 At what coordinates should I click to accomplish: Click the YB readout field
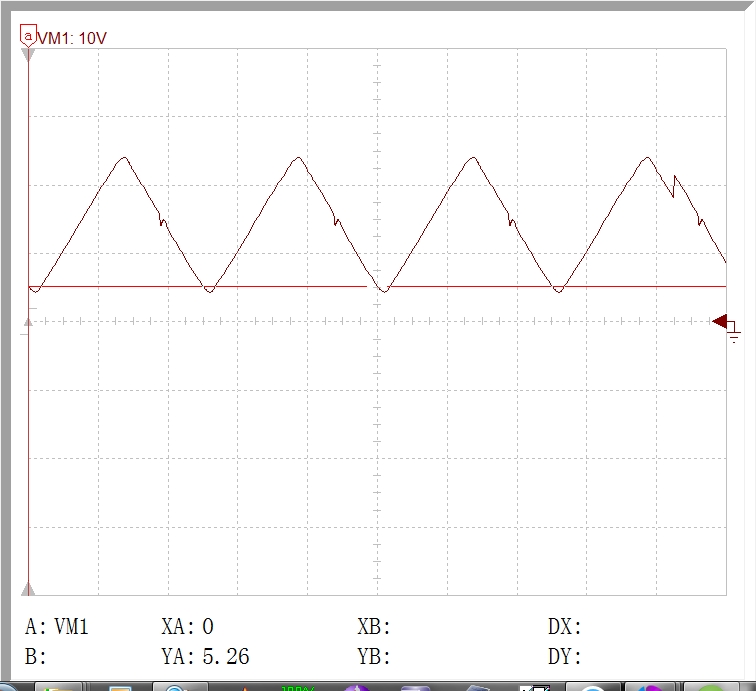[x=374, y=656]
